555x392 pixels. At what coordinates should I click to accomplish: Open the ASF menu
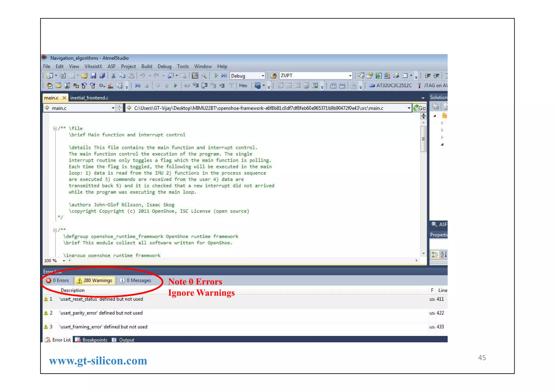coord(112,66)
